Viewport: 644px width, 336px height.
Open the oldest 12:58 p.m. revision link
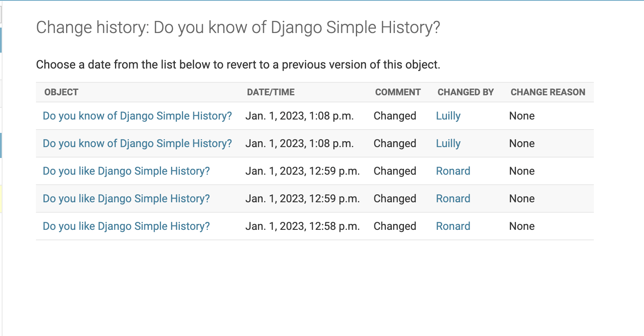coord(126,226)
